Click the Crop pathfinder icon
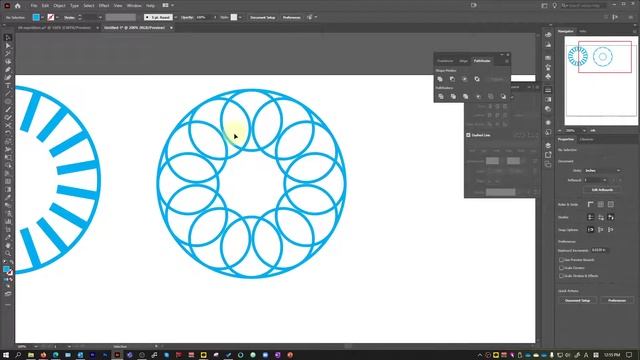 (478, 96)
